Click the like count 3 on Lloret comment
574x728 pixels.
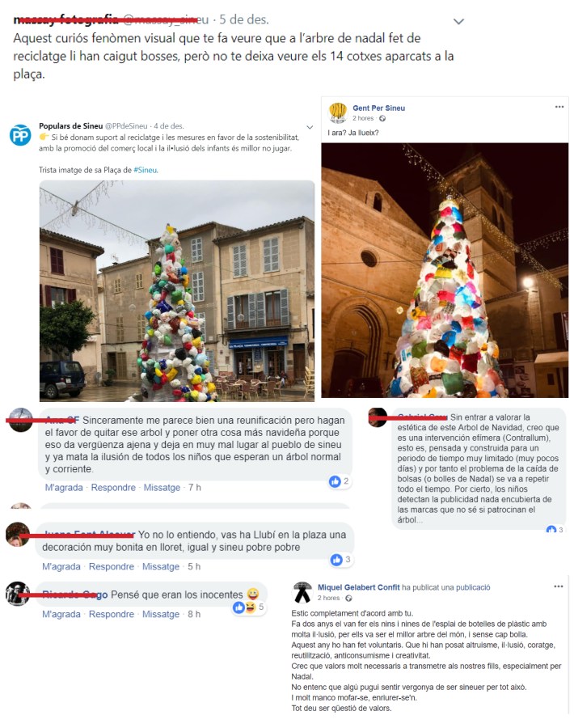click(x=348, y=560)
